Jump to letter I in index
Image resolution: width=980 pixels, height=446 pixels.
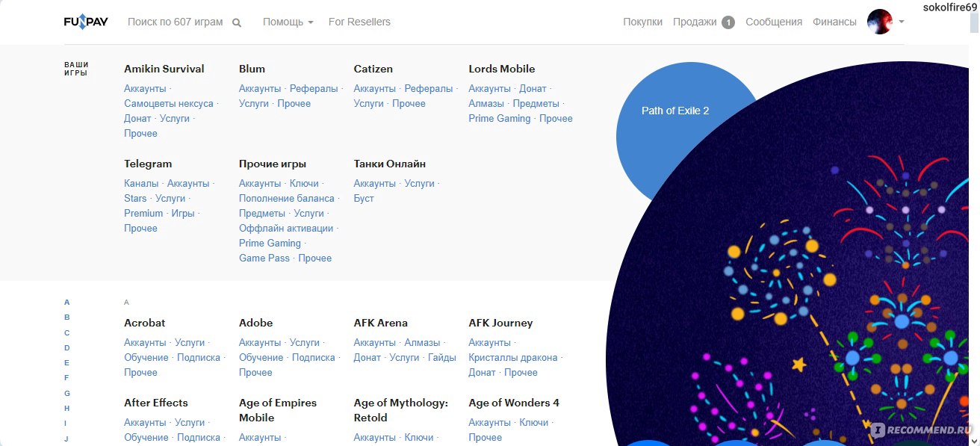(66, 423)
